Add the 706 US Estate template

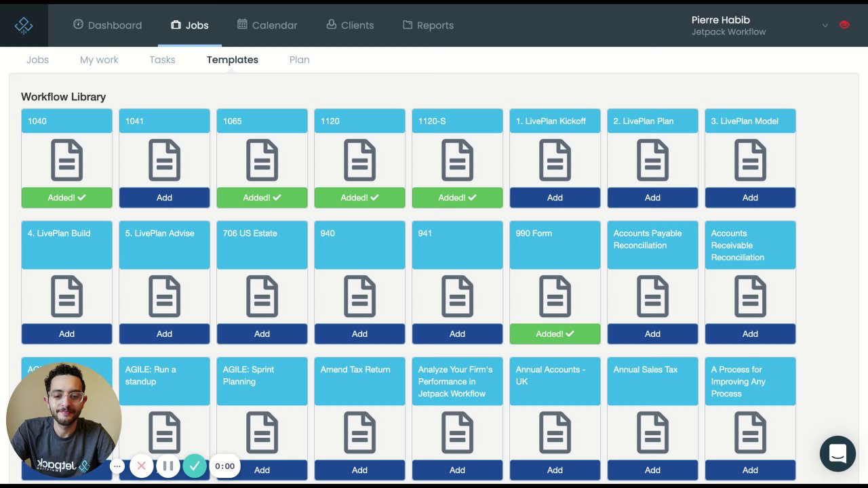click(x=262, y=333)
